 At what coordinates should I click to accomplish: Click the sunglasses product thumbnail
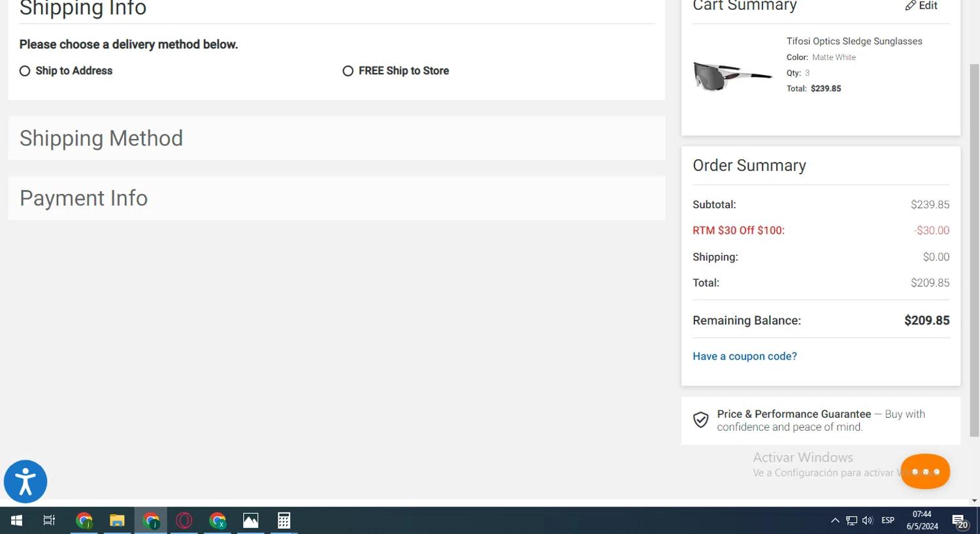(x=733, y=76)
